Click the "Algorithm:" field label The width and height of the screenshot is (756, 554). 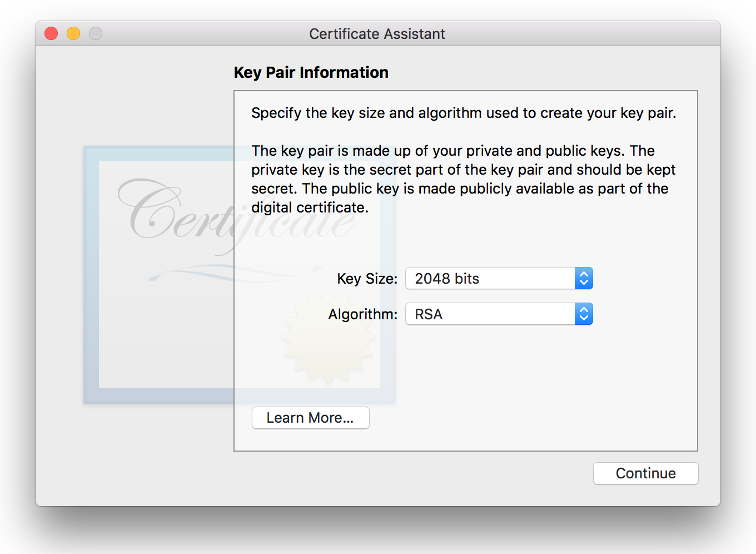coord(362,314)
